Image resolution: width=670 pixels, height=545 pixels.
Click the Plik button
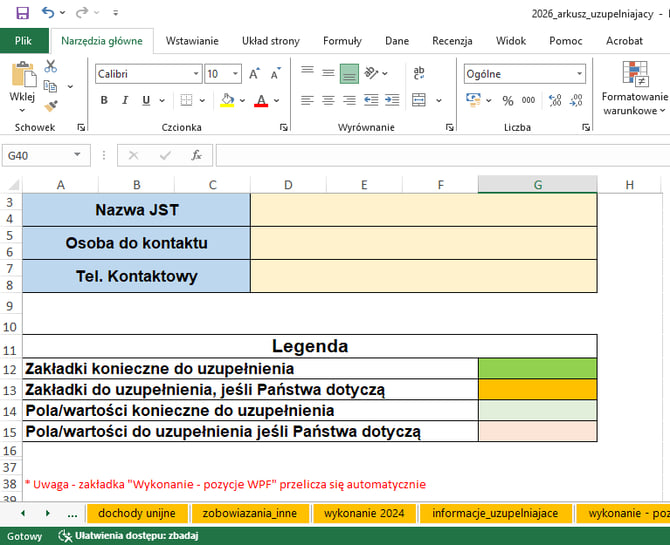coord(24,41)
